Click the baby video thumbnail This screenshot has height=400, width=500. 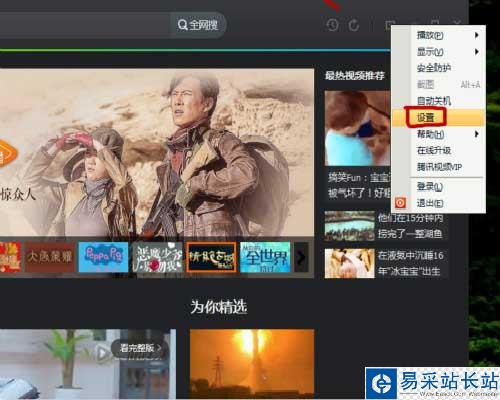tap(350, 263)
